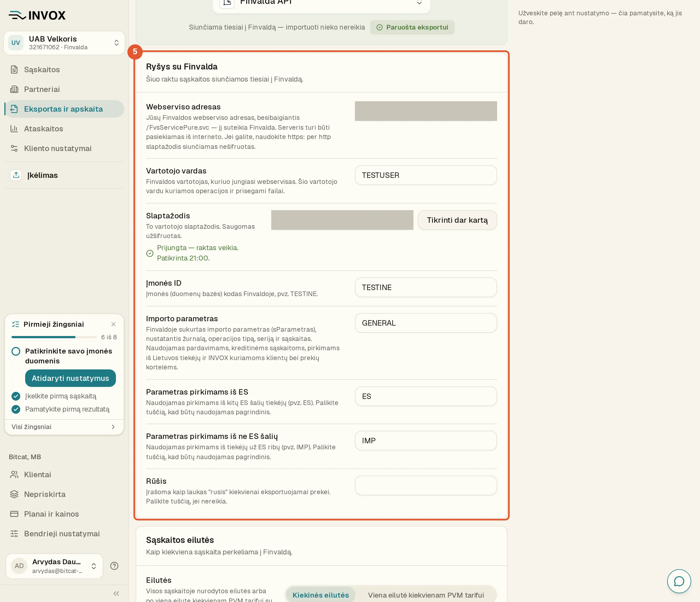Click the UV company avatar
Viewport: 700px width, 602px height.
pyautogui.click(x=16, y=43)
